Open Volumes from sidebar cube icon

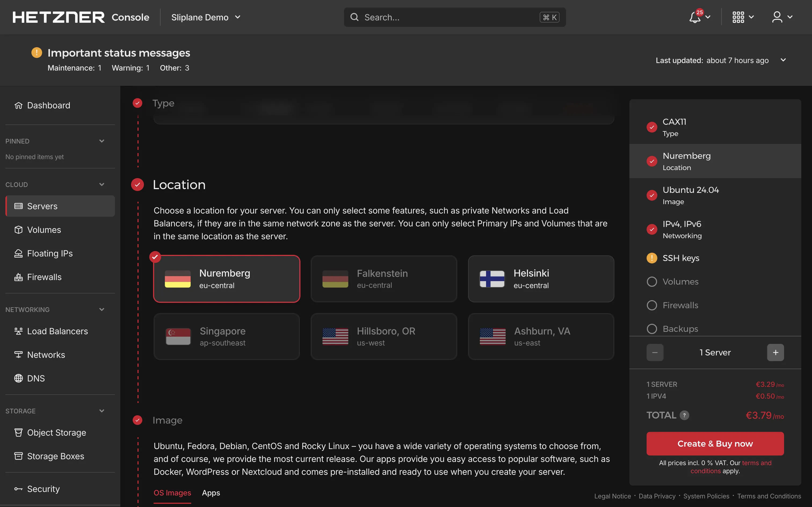[44, 230]
